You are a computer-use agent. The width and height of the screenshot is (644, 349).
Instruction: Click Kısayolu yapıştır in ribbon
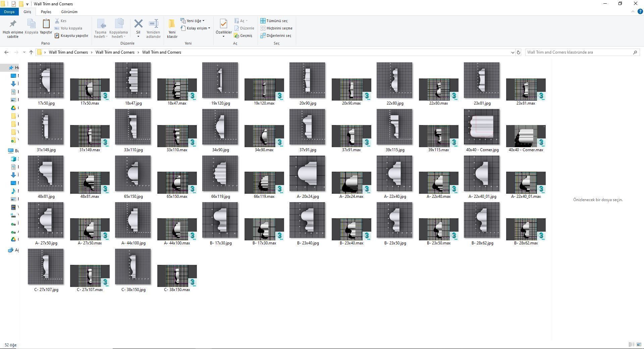coord(71,36)
